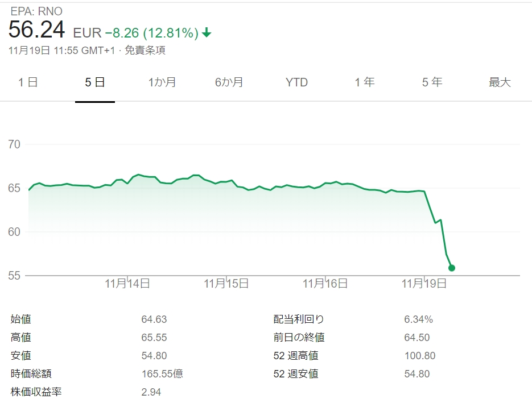This screenshot has height=403, width=532.
Task: Click the 時価総額 market cap value
Action: (x=162, y=374)
